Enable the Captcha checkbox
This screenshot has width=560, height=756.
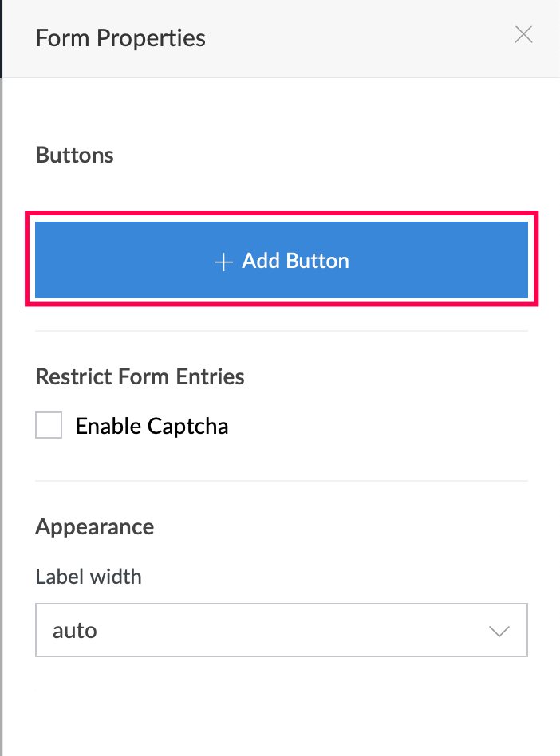coord(49,426)
